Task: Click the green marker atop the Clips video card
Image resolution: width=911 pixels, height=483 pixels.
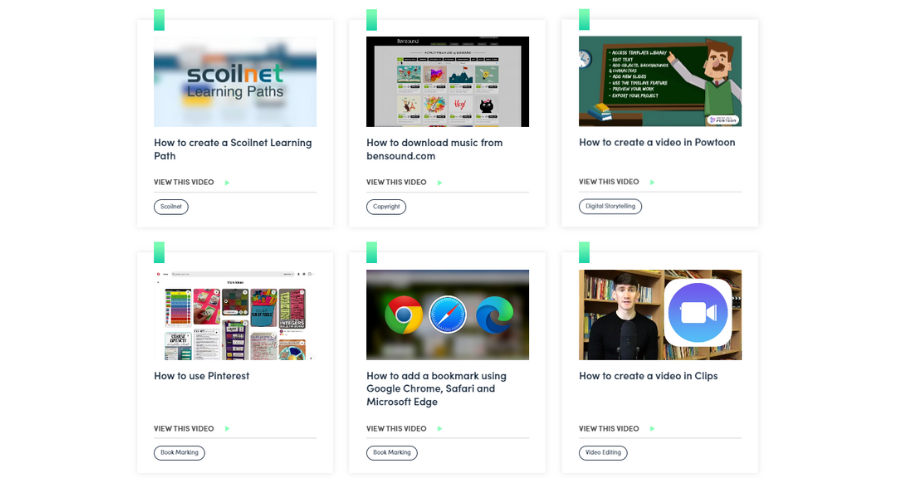Action: click(x=584, y=252)
